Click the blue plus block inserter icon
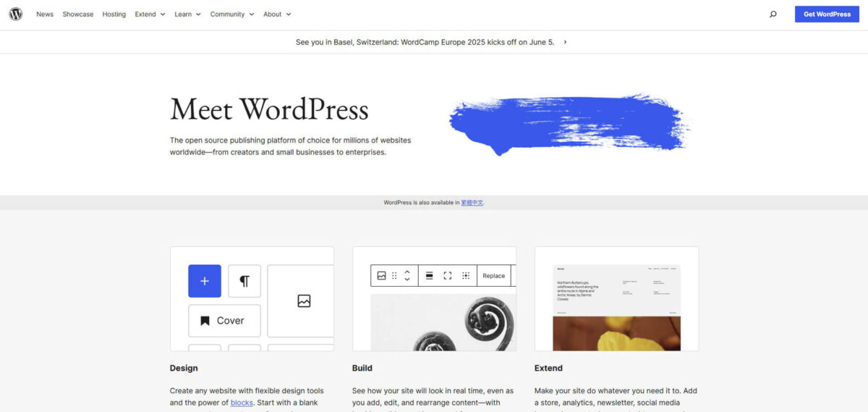 (205, 281)
